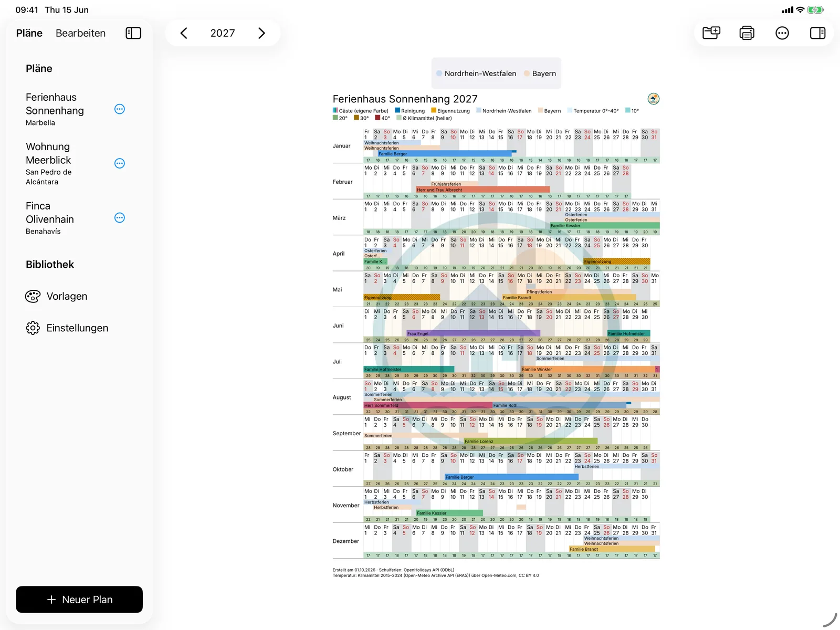Click the Frau Engel booking in Juni

click(x=473, y=333)
